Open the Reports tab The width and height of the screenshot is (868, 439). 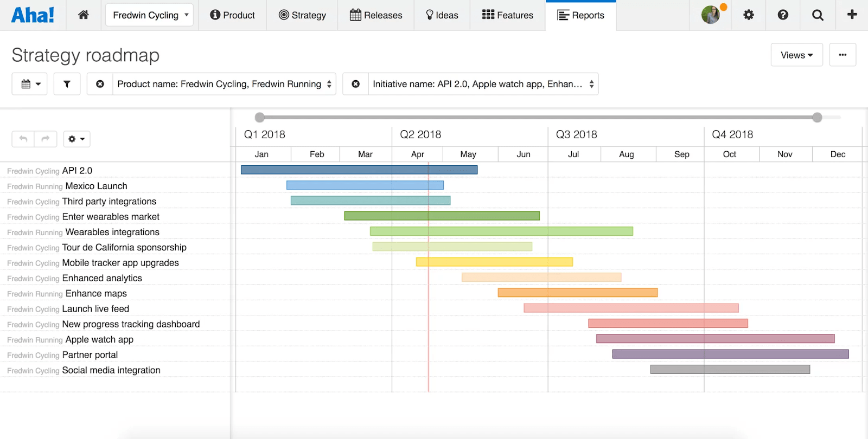580,15
